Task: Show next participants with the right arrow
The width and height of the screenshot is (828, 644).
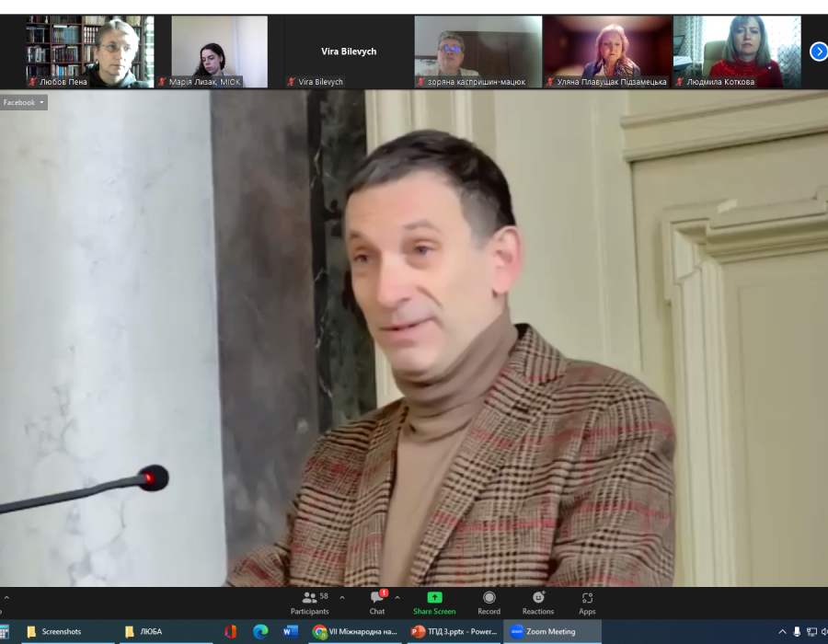Action: [818, 52]
